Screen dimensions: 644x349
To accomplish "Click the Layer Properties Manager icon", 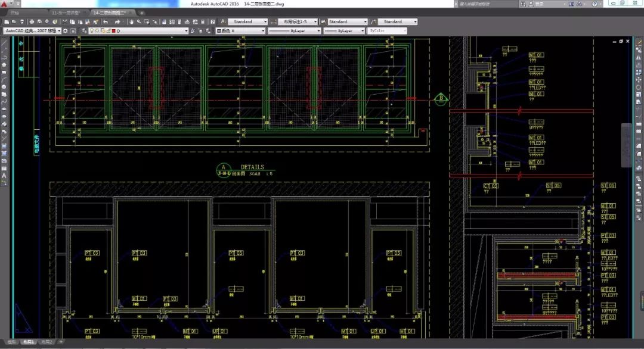I will click(x=84, y=30).
